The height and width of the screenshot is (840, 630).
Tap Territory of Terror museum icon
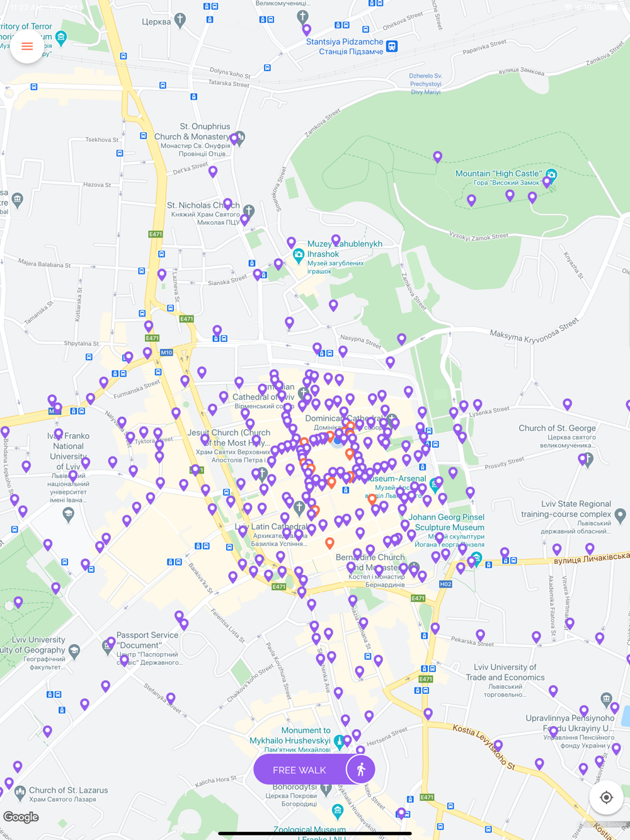61,38
